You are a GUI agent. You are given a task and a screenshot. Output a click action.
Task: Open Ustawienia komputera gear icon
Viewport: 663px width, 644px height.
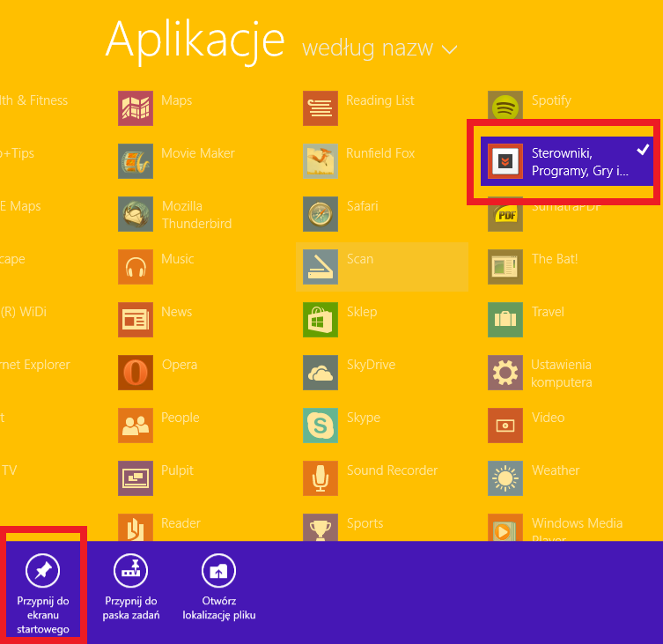tap(505, 373)
